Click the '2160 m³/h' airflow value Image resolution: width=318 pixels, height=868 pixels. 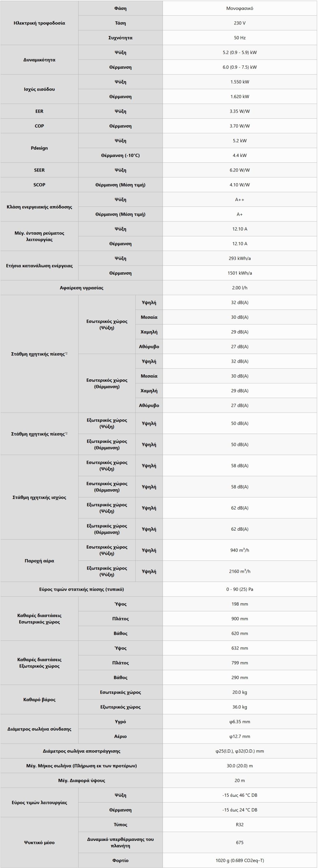tap(239, 571)
